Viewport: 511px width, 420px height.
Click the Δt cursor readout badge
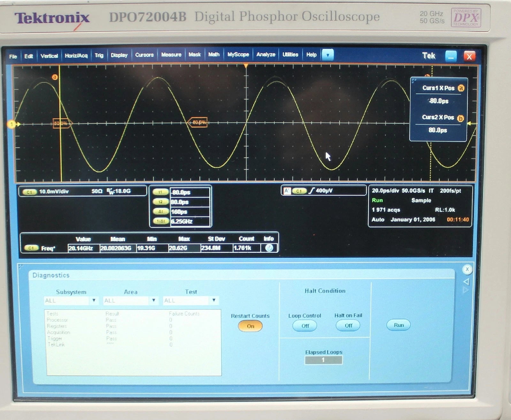(161, 212)
